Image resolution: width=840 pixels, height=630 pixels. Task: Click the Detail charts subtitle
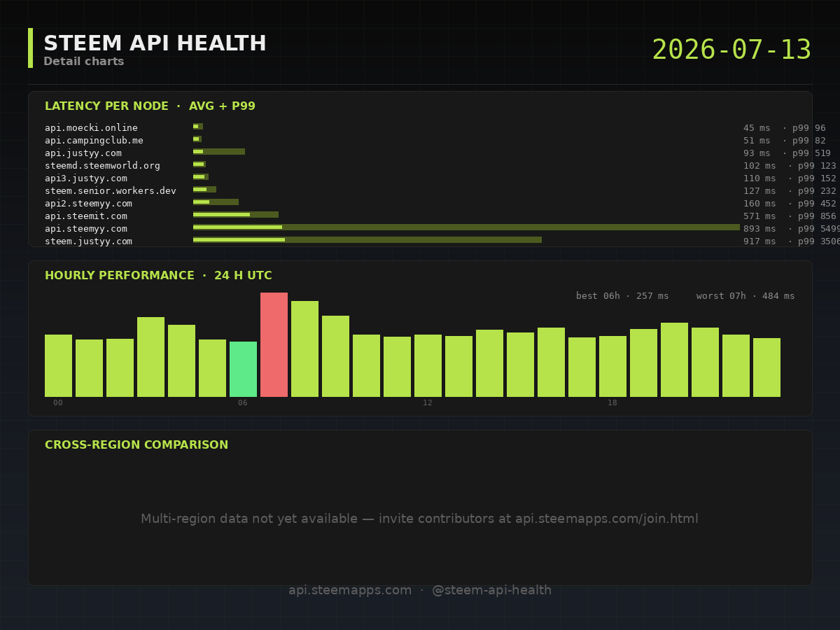coord(84,62)
